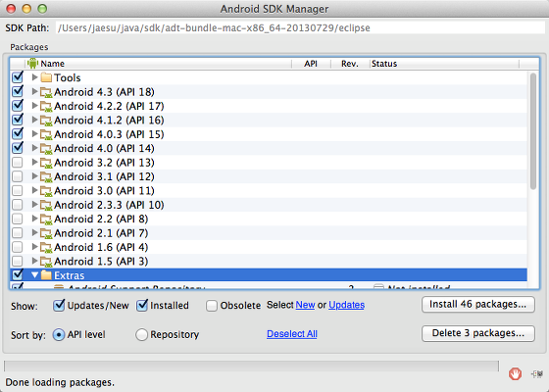Uncheck the Extras checkbox

18,274
